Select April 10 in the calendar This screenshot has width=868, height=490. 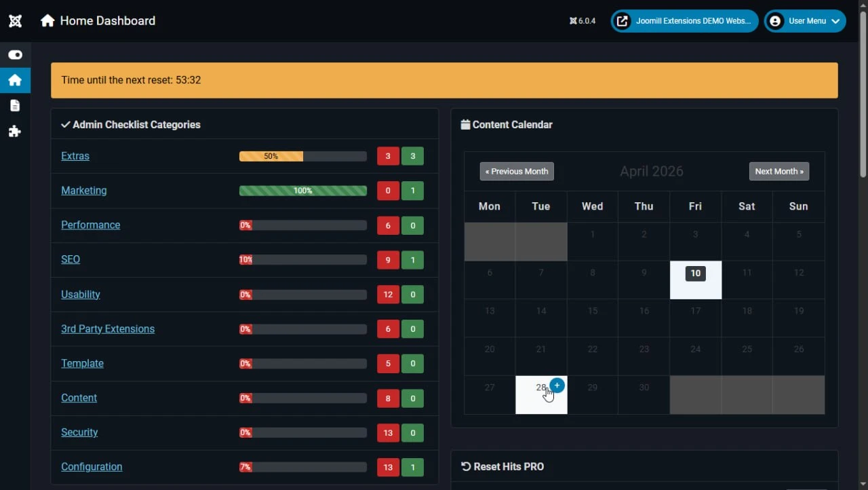tap(696, 280)
